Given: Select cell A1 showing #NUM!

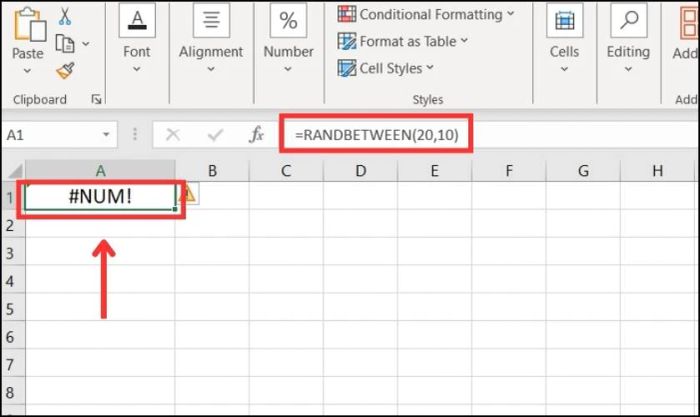Looking at the screenshot, I should click(100, 196).
